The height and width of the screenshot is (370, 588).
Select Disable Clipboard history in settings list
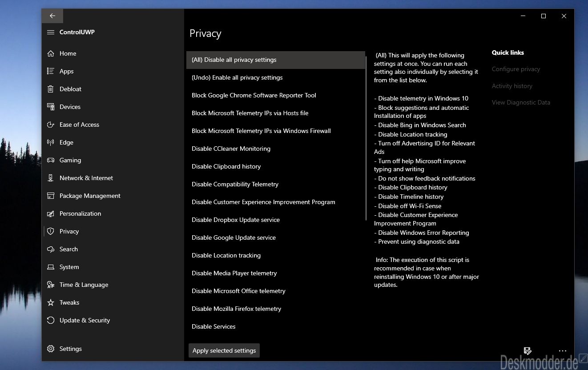[x=276, y=166]
